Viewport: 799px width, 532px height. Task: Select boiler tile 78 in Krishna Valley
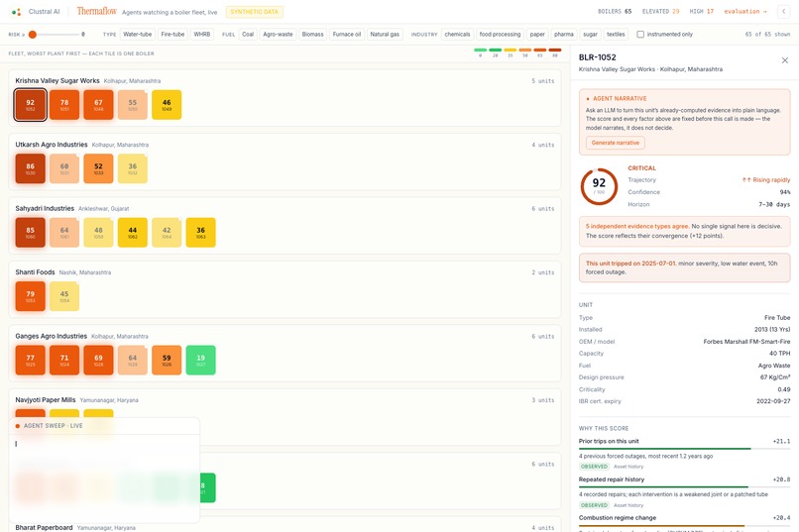coord(64,105)
